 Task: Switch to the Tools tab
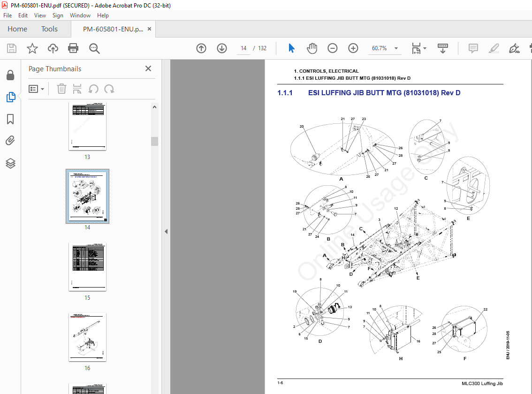(x=50, y=29)
